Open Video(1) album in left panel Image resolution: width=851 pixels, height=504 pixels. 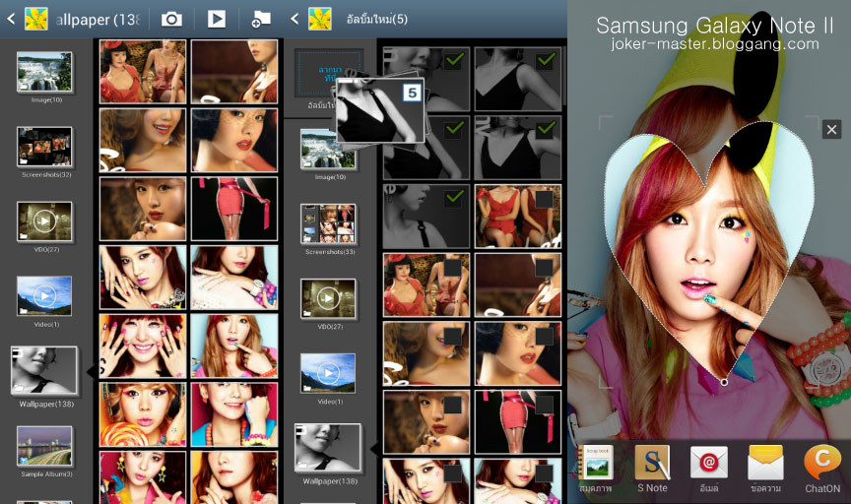(44, 296)
